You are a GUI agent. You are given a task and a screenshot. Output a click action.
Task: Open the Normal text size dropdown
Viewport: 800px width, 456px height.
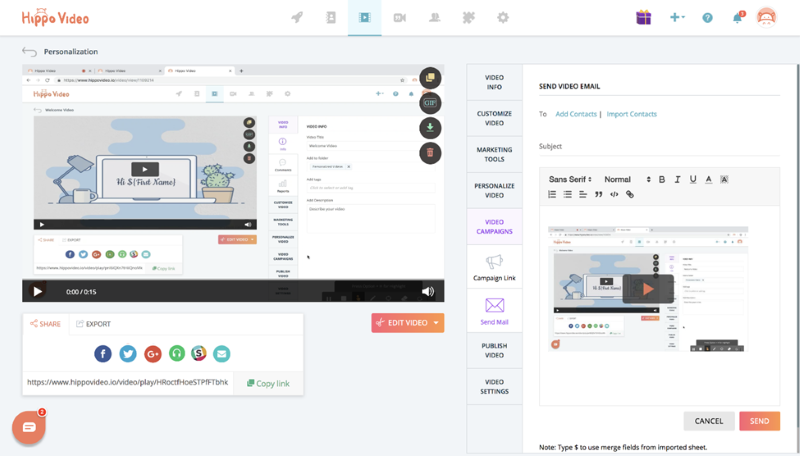pyautogui.click(x=627, y=180)
